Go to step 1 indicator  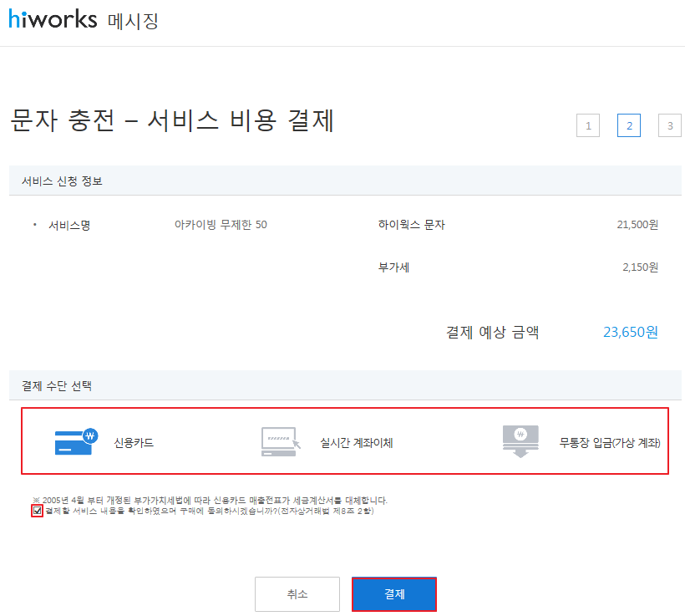point(588,125)
